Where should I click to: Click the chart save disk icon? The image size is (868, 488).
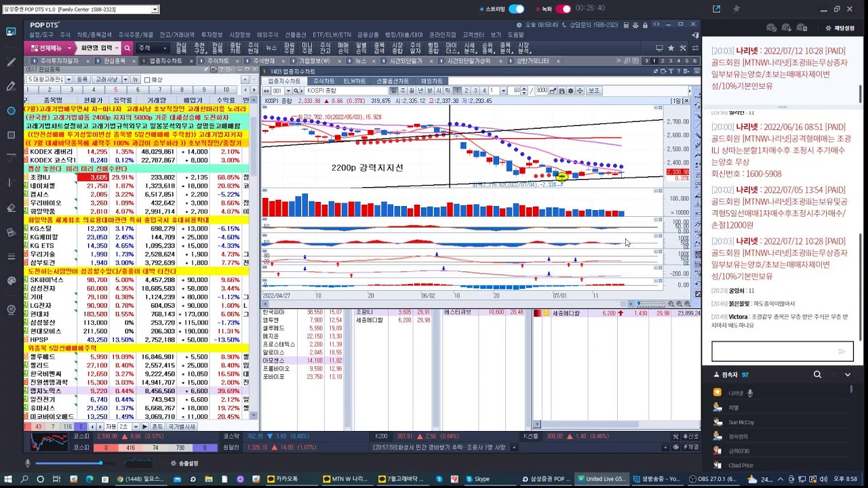(561, 91)
